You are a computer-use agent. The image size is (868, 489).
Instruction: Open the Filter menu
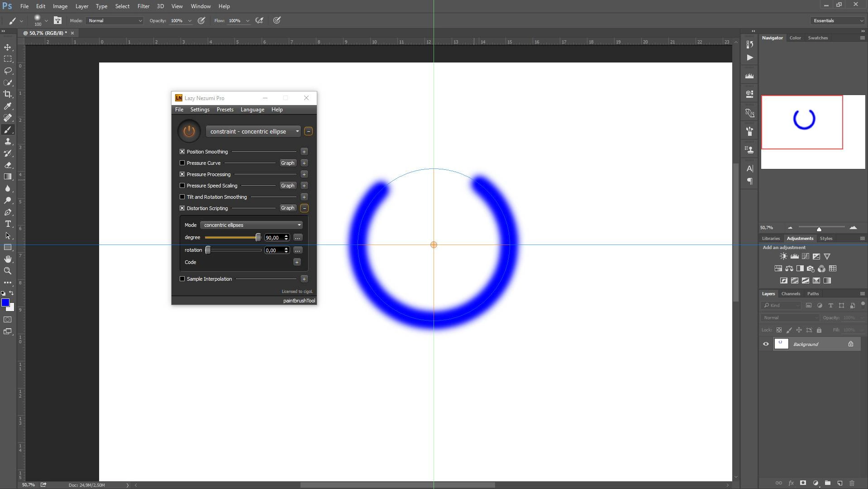click(143, 6)
